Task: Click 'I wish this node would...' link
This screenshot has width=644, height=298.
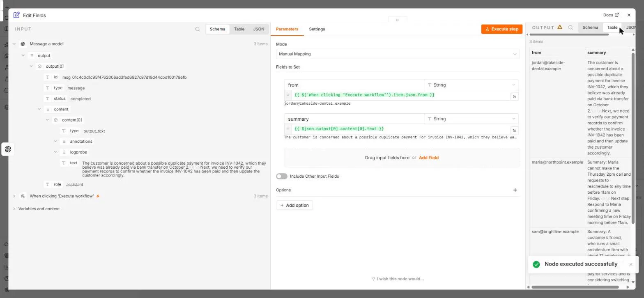Action: [398, 279]
